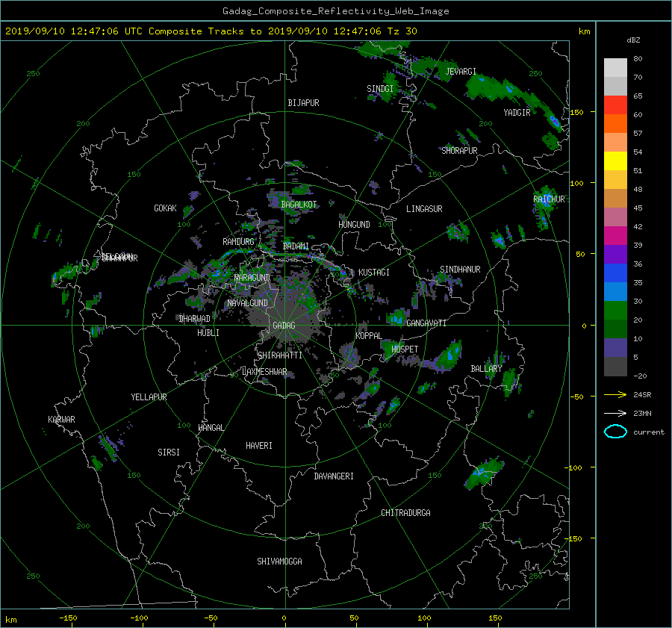Select the SHORAPUR label

(459, 151)
